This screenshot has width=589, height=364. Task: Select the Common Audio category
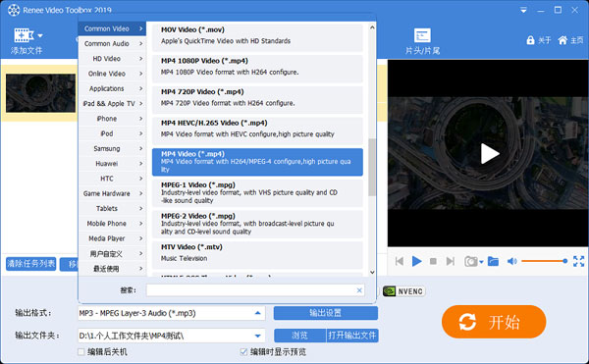112,43
